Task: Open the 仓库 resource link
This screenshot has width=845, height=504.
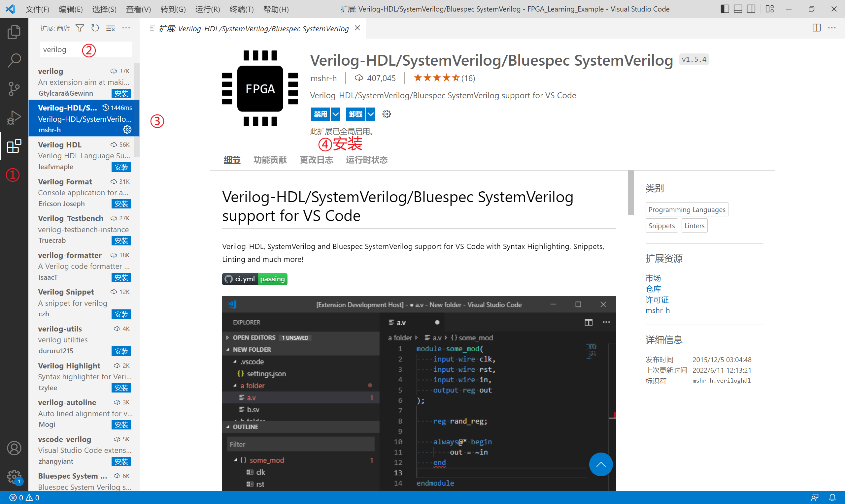Action: tap(653, 289)
